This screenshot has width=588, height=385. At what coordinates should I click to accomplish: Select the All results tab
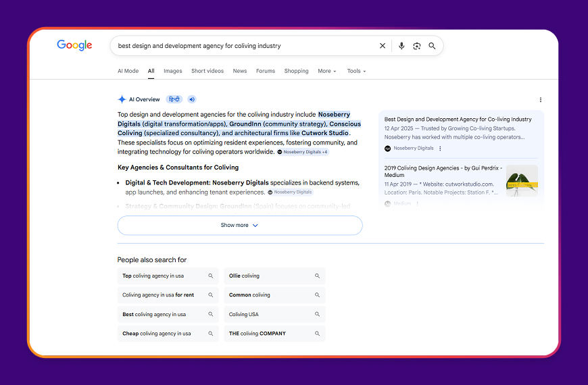click(151, 71)
